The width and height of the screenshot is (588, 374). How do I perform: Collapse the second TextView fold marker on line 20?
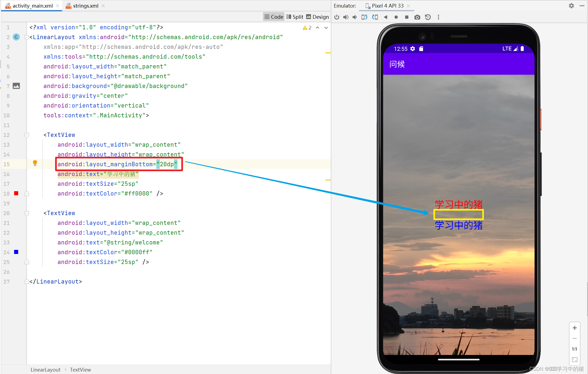27,213
